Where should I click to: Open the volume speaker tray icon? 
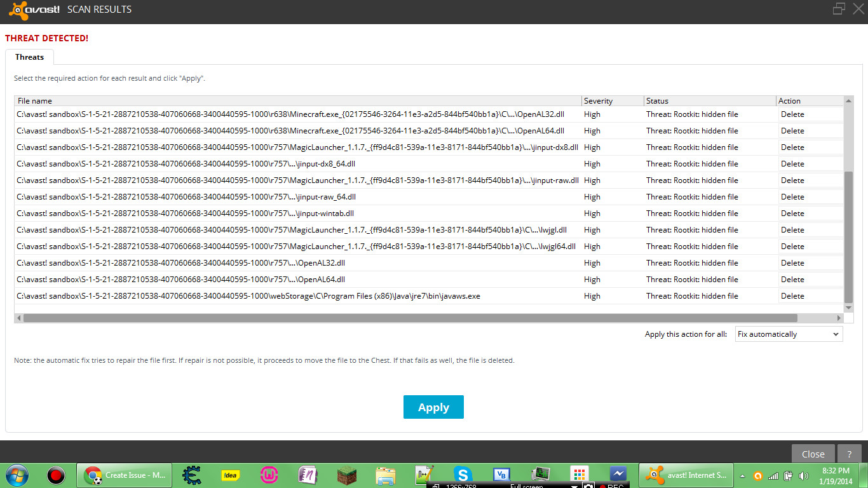click(x=804, y=475)
